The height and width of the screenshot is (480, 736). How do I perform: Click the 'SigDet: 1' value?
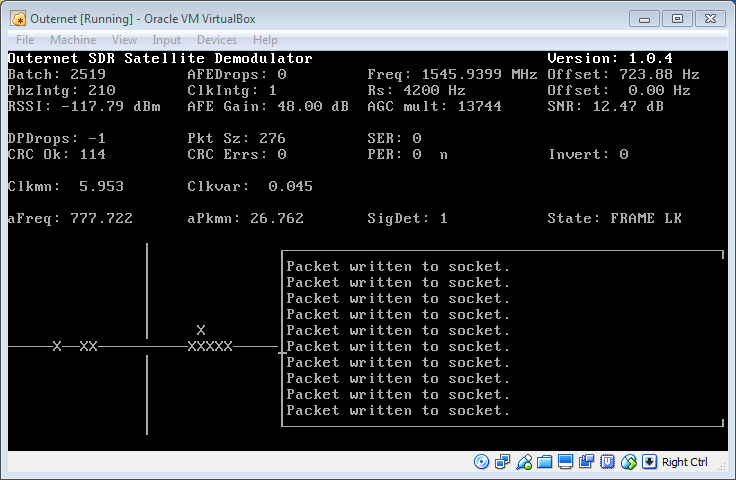click(x=407, y=218)
